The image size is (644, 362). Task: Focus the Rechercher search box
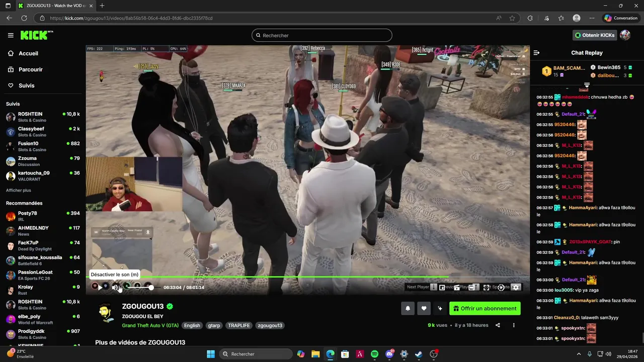[x=322, y=35]
